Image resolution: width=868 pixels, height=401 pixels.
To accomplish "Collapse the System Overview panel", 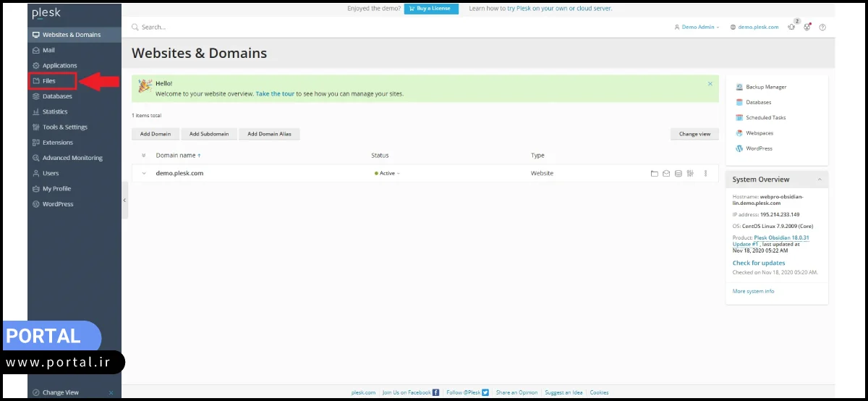I will tap(820, 180).
